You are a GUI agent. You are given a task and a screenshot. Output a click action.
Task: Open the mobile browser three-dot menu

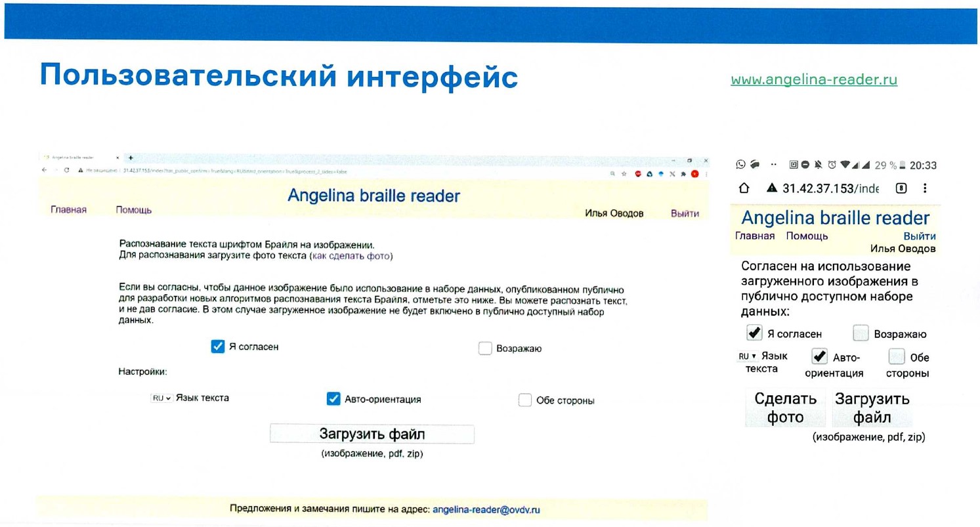(926, 188)
